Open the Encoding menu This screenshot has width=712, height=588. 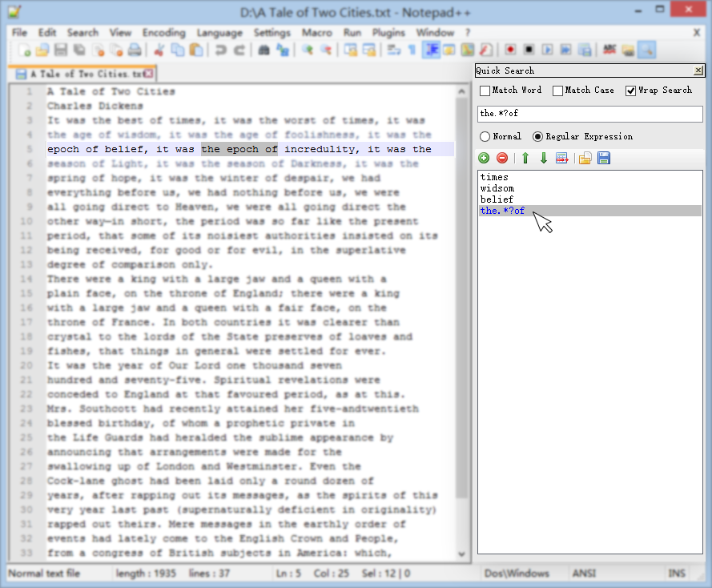pos(164,33)
